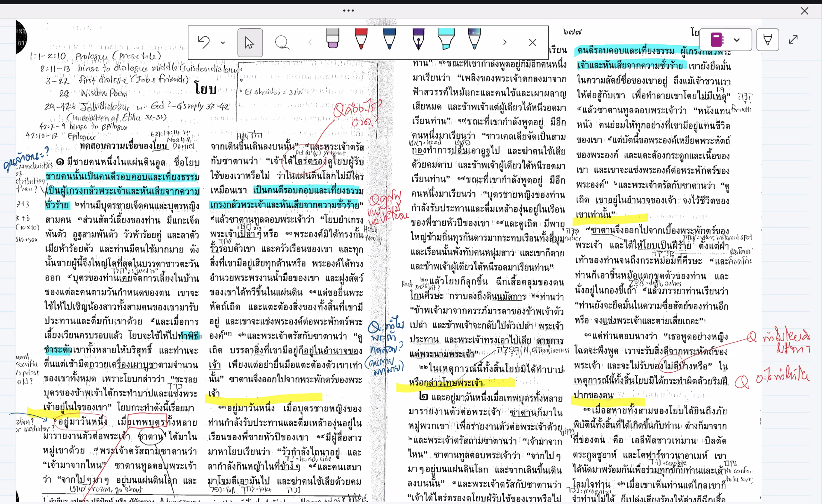The height and width of the screenshot is (504, 822).
Task: Close the window with top-right X
Action: [x=805, y=11]
